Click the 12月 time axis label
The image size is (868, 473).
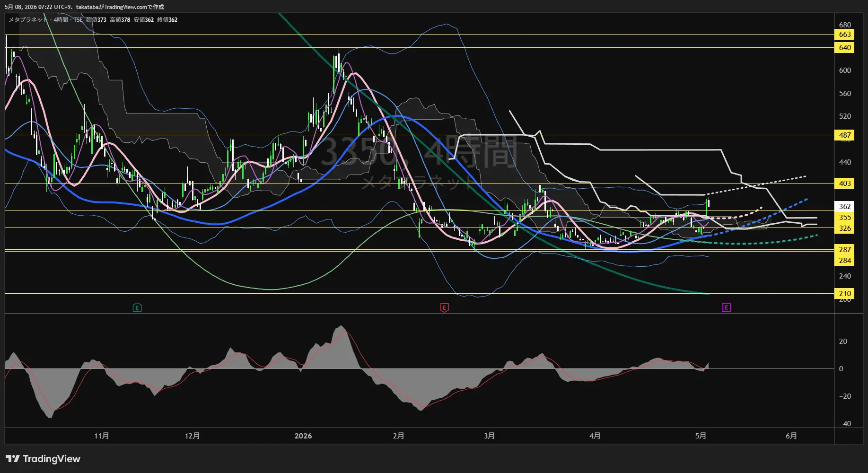point(192,436)
